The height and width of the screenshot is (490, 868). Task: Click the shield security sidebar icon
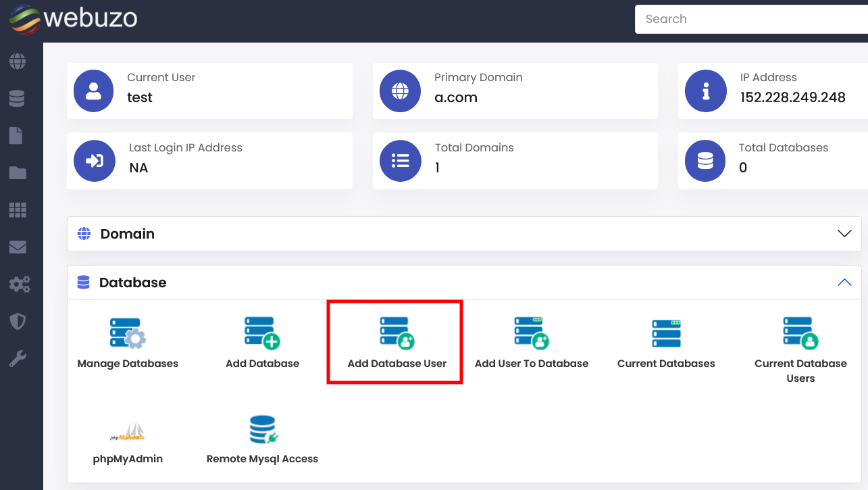18,321
